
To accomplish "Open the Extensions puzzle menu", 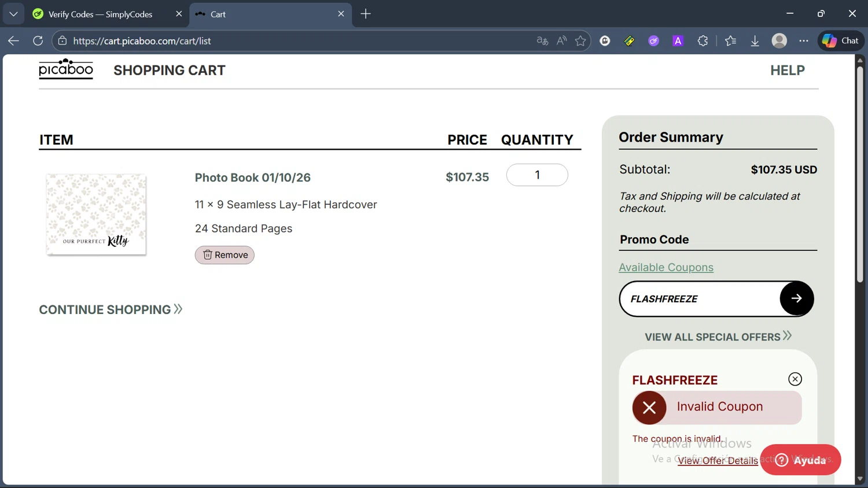I will tap(703, 40).
